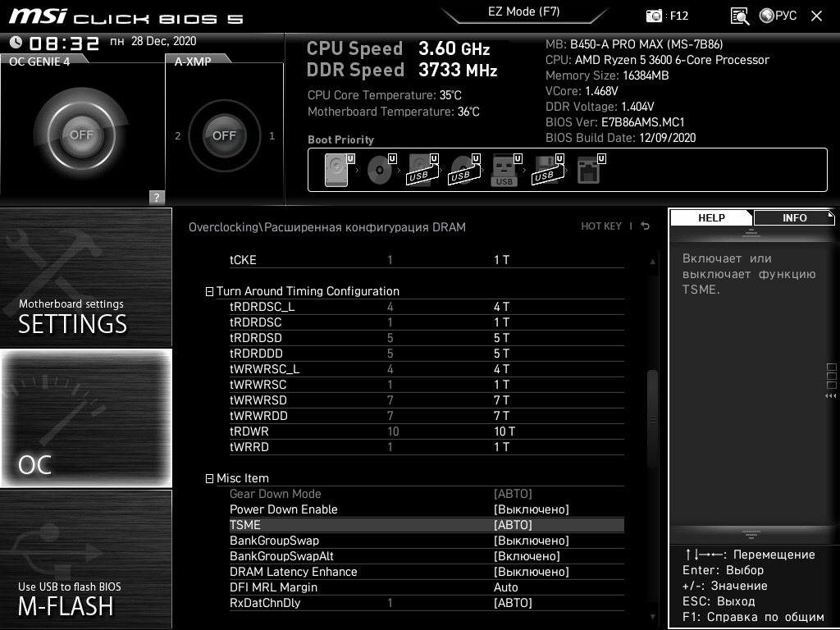Open Power Down Enable value dropdown
The width and height of the screenshot is (840, 630).
[x=532, y=509]
